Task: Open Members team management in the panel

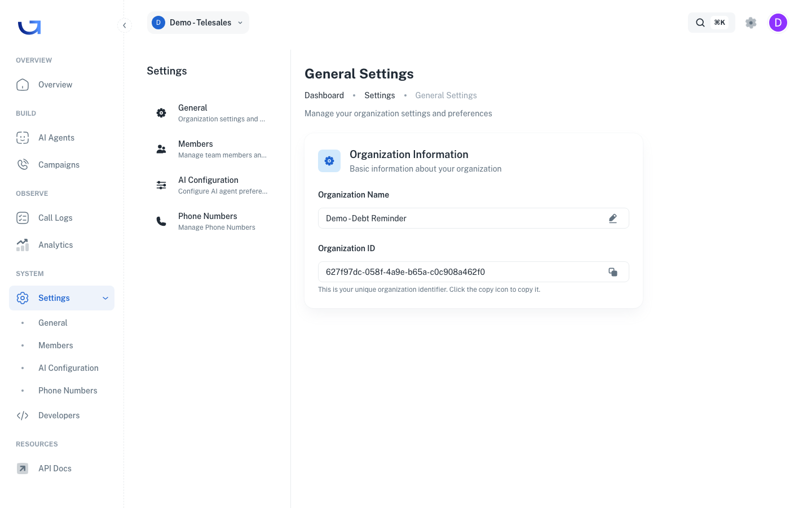Action: 212,149
